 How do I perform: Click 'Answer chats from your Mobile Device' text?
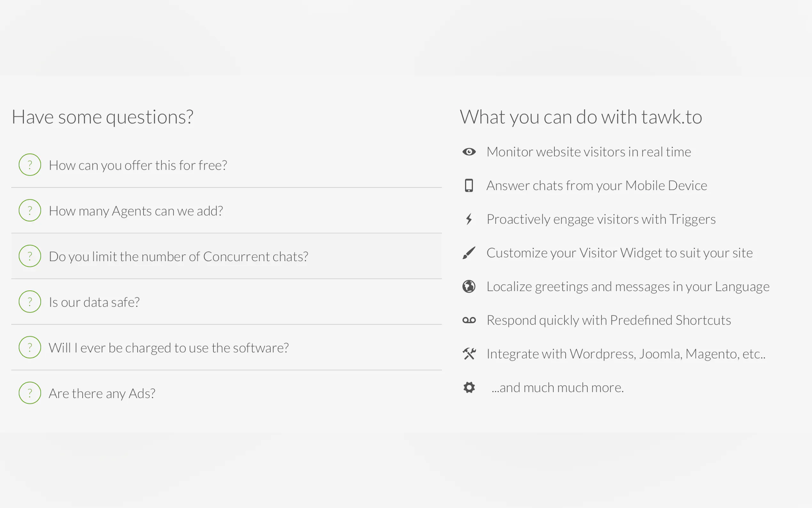pos(597,186)
